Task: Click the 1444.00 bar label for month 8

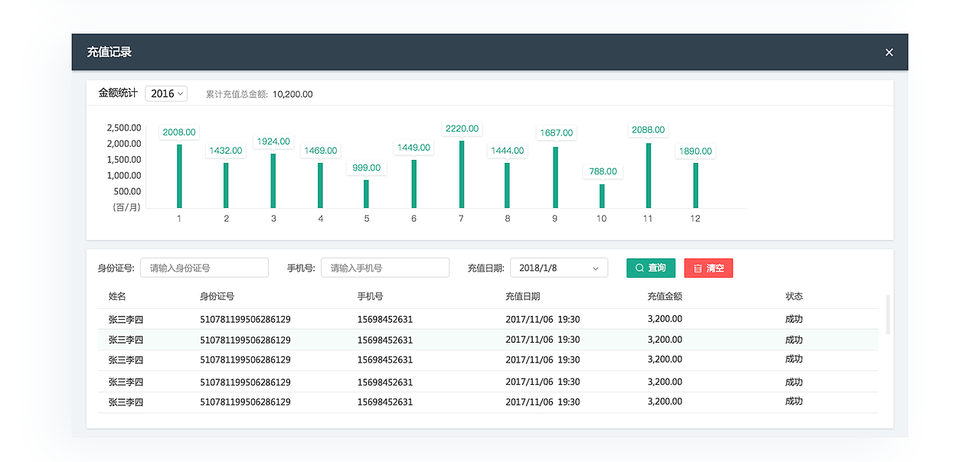Action: click(507, 151)
